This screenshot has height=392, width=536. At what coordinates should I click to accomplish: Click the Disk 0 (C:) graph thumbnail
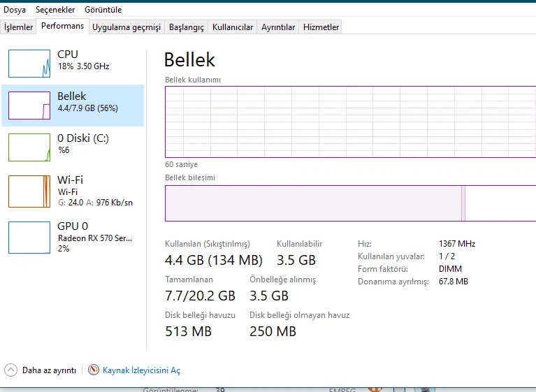click(29, 147)
